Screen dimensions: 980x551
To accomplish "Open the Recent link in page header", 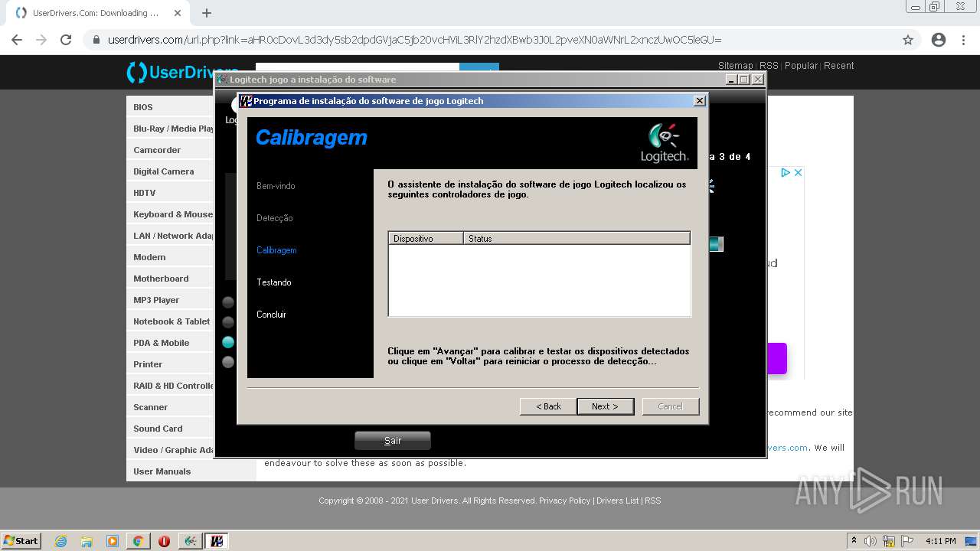I will coord(839,66).
